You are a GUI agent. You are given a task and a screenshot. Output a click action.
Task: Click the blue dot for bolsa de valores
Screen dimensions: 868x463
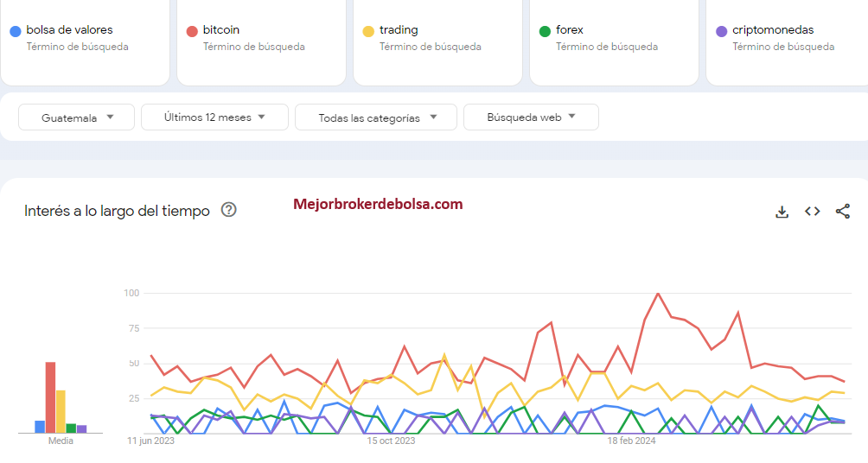click(16, 32)
